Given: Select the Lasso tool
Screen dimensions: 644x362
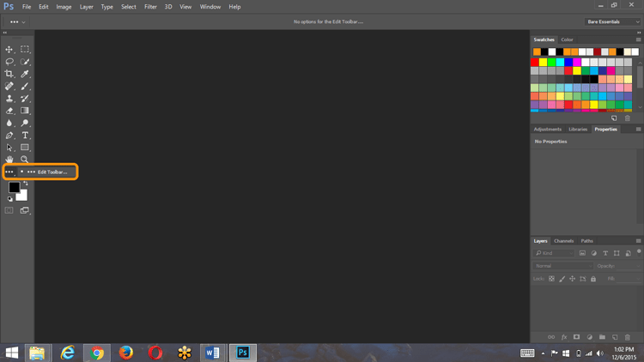Looking at the screenshot, I should 9,62.
